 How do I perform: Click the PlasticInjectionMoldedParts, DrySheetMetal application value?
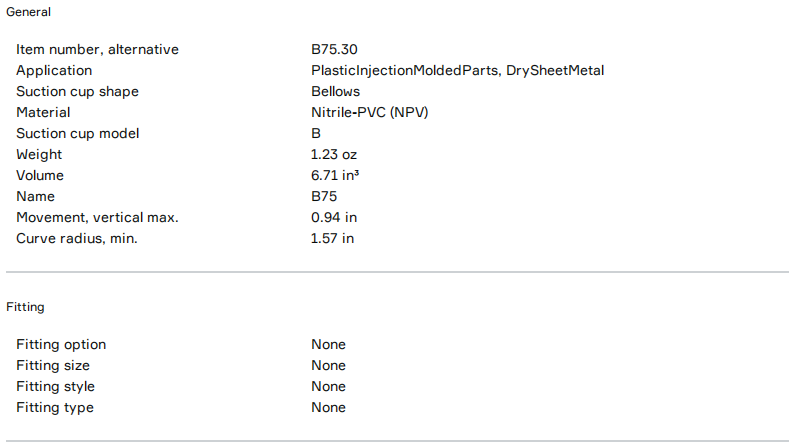pos(457,70)
